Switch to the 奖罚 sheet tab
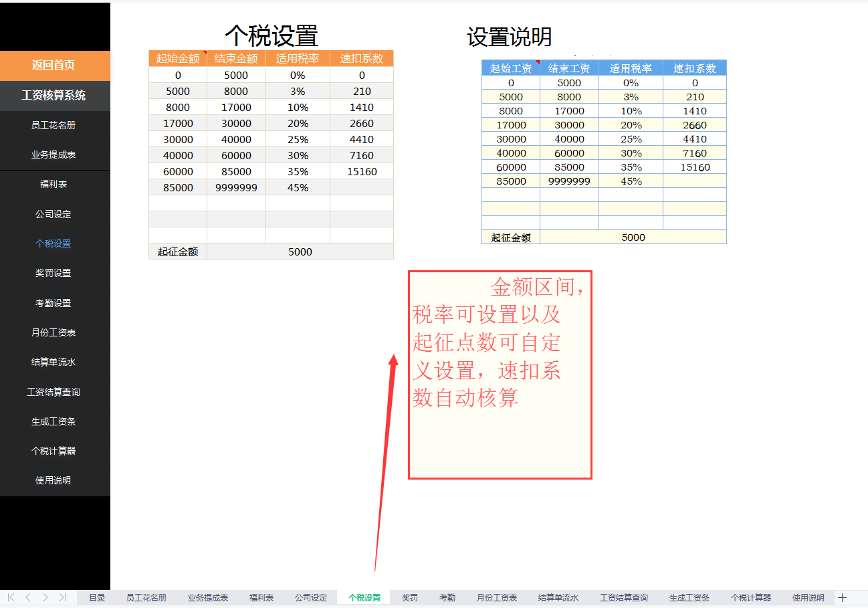 [x=410, y=597]
